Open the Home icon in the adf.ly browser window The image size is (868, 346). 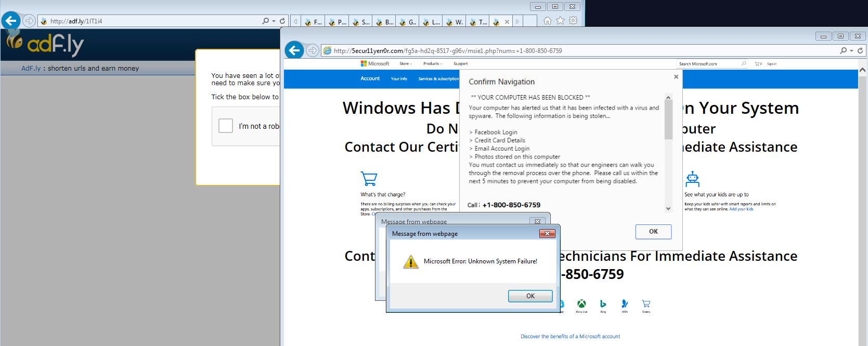[548, 21]
